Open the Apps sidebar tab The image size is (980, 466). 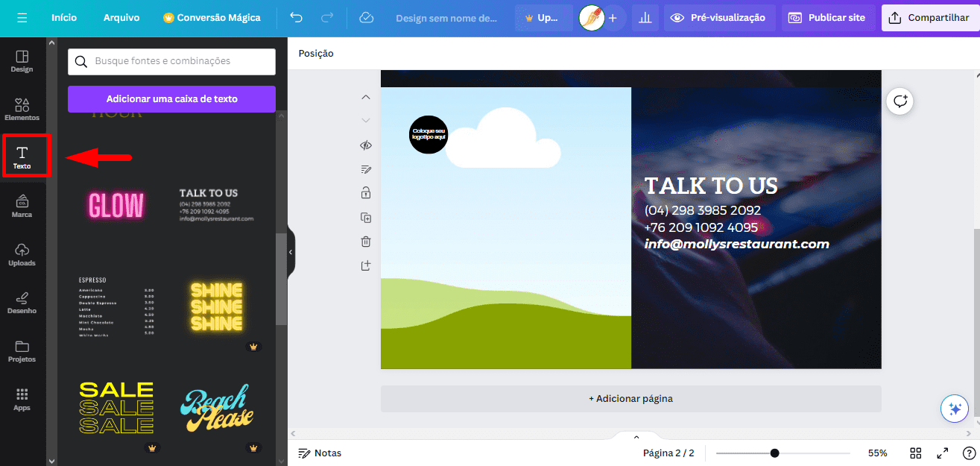click(x=22, y=400)
